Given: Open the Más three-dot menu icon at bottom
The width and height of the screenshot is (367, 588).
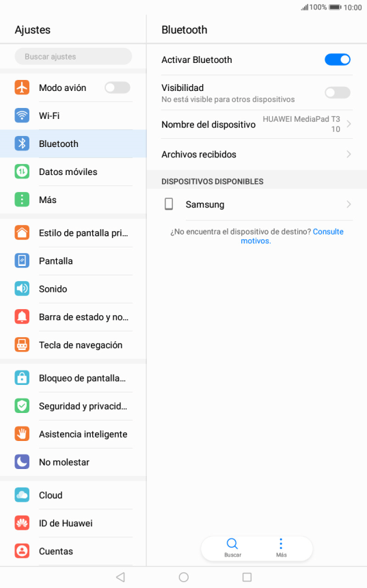Looking at the screenshot, I should pos(281,544).
